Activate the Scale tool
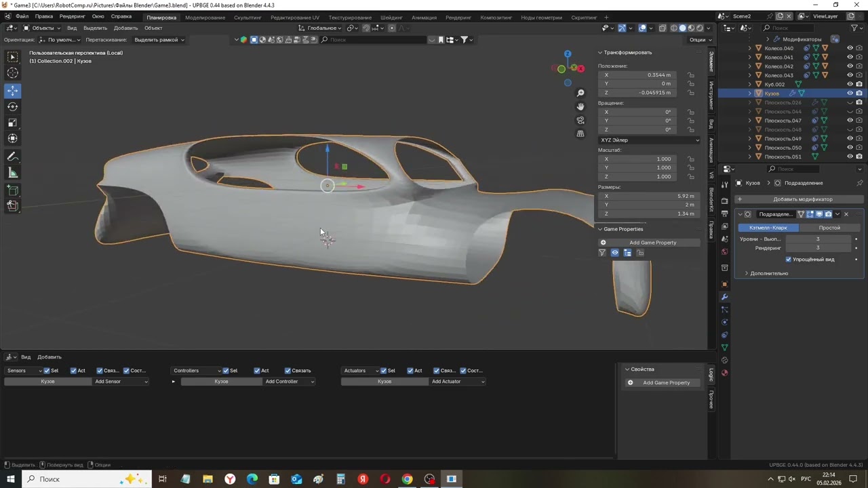 (x=13, y=123)
